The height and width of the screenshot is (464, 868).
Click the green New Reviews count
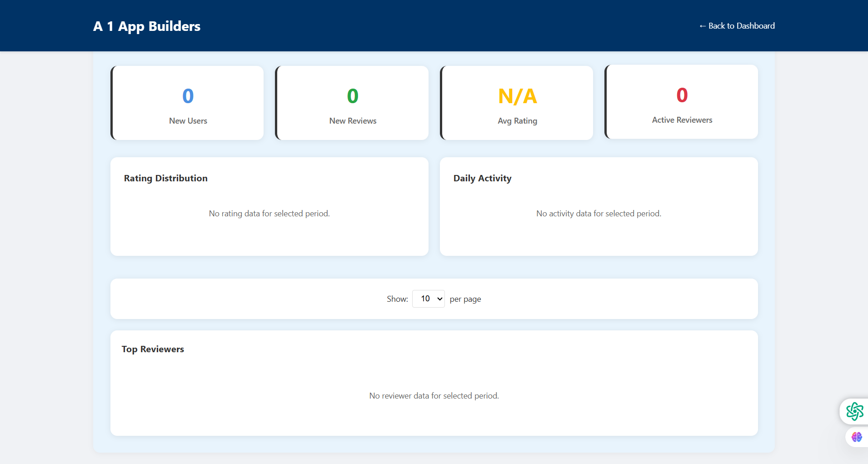click(353, 96)
